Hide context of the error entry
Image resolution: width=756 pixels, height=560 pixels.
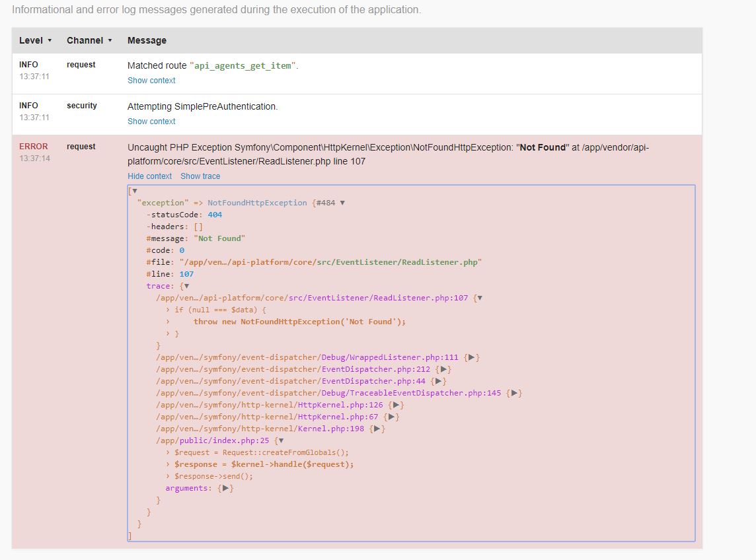pyautogui.click(x=149, y=176)
